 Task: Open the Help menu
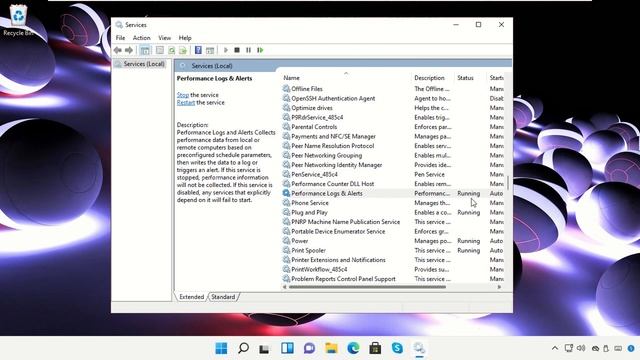tap(185, 38)
